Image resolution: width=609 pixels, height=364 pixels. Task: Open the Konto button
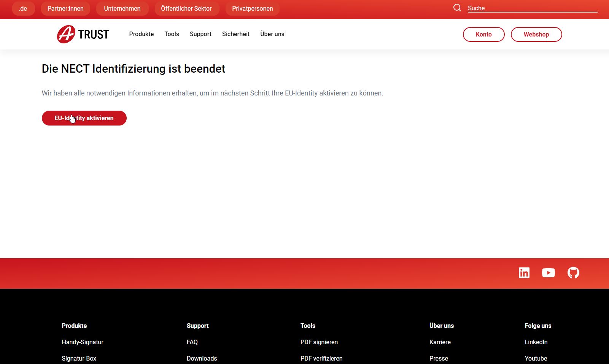click(x=483, y=34)
